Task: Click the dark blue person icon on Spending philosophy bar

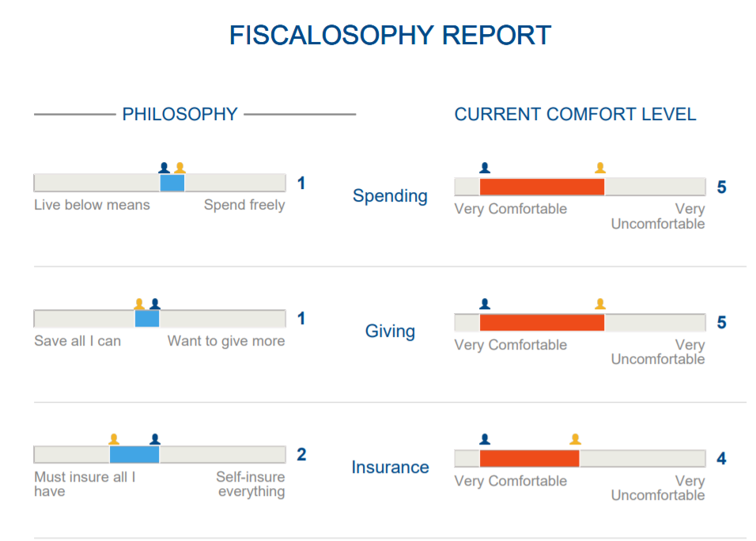Action: point(164,168)
